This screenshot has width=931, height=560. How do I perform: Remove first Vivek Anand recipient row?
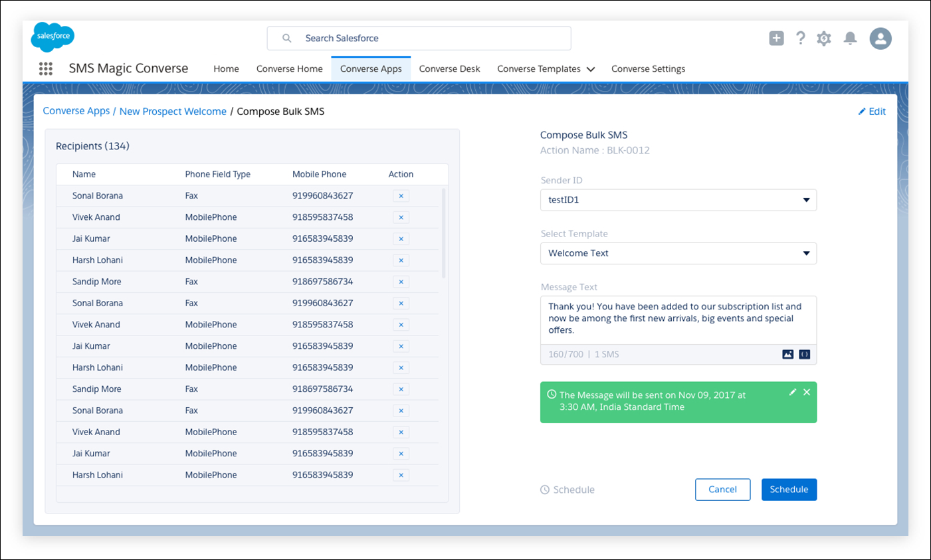[x=401, y=217]
